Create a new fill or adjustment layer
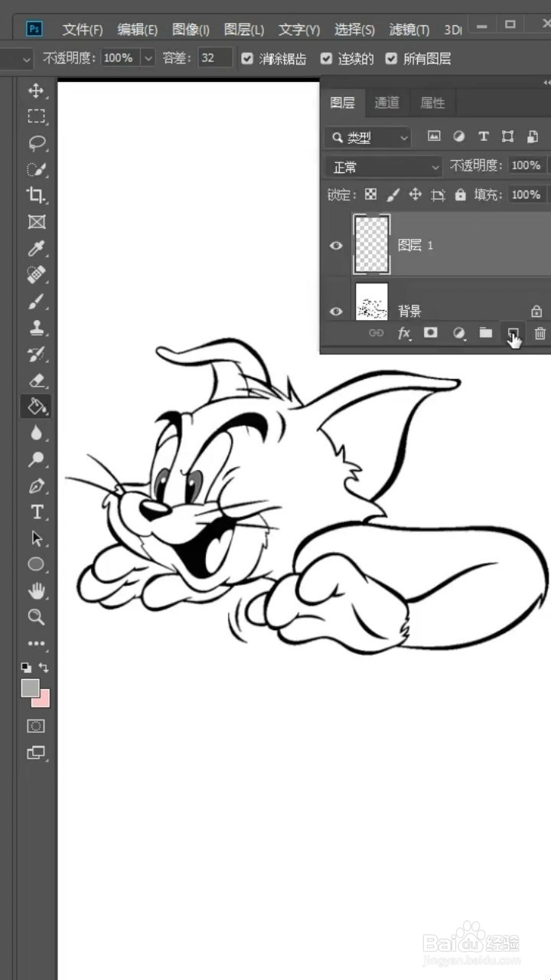The image size is (551, 980). pyautogui.click(x=458, y=333)
